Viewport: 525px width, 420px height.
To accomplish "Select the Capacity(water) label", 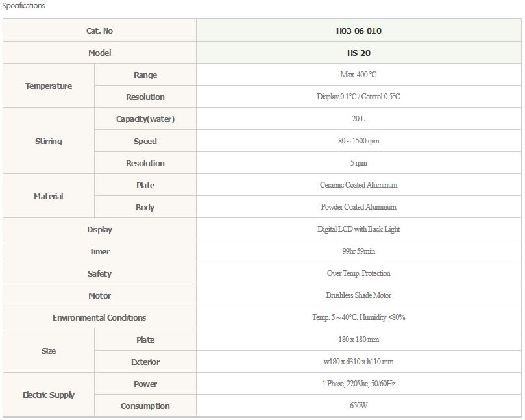I will point(145,119).
